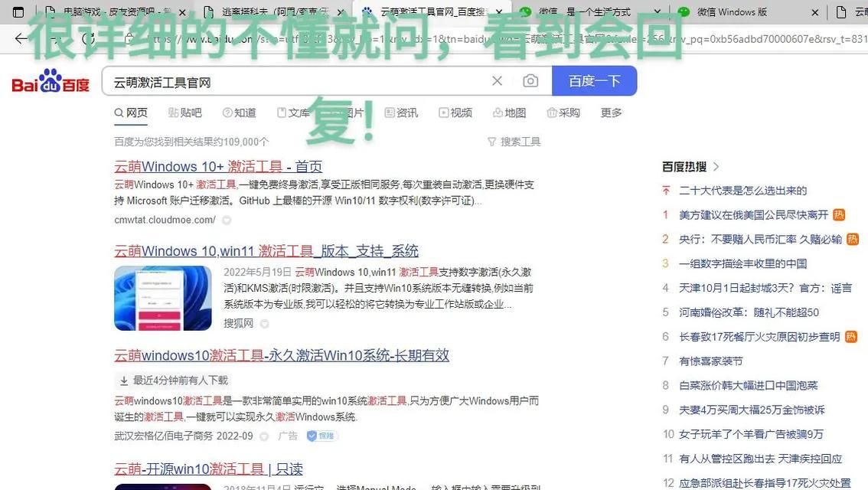Viewport: 868px width, 490px height.
Task: Select the 网页 search category
Action: click(x=131, y=113)
